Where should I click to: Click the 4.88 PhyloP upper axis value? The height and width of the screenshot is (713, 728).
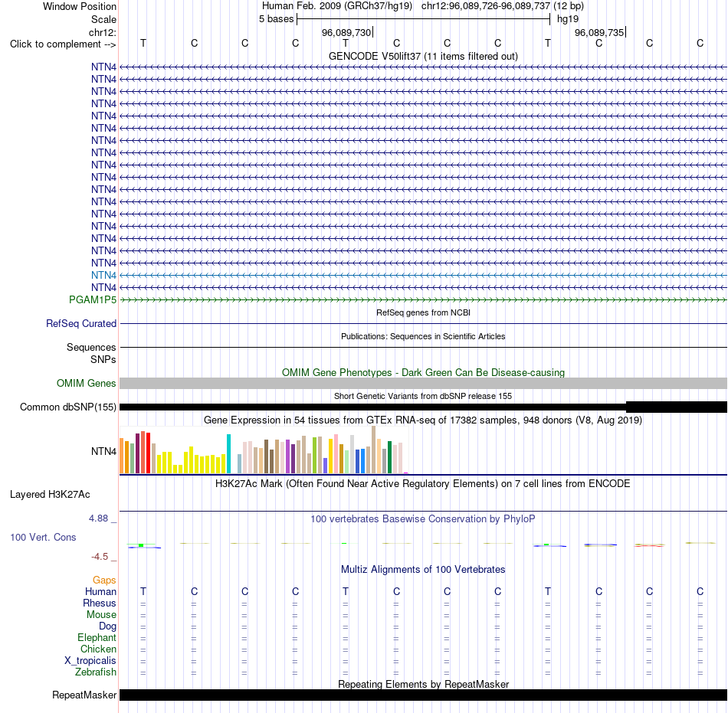(98, 518)
